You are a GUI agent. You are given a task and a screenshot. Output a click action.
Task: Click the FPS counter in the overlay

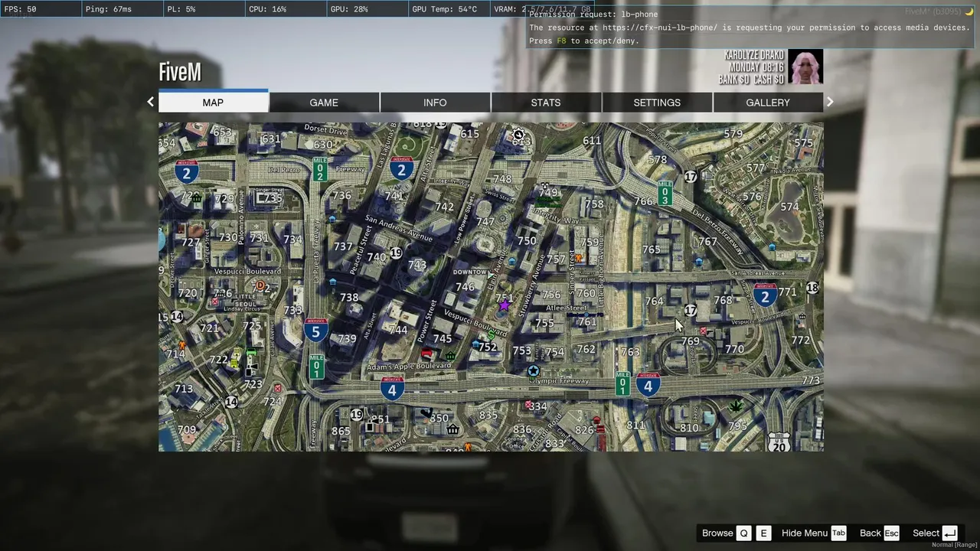pyautogui.click(x=20, y=9)
